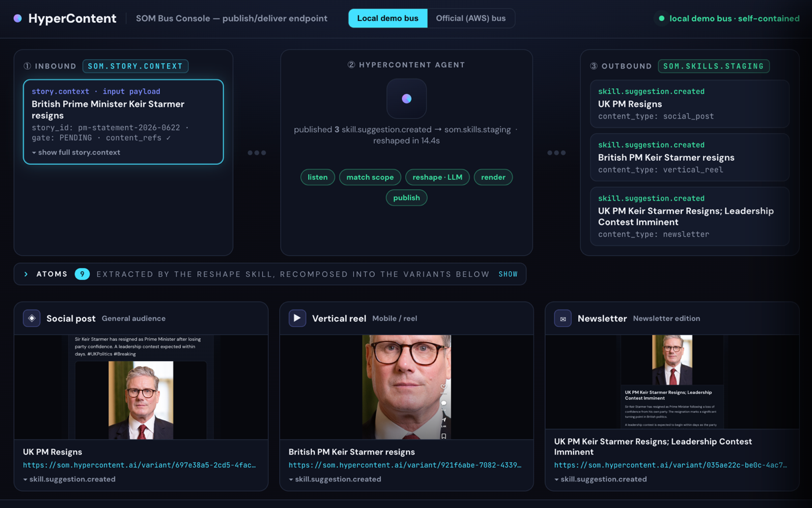Screen dimensions: 812x508
Task: Expand the Atoms section chevron
Action: pyautogui.click(x=26, y=274)
